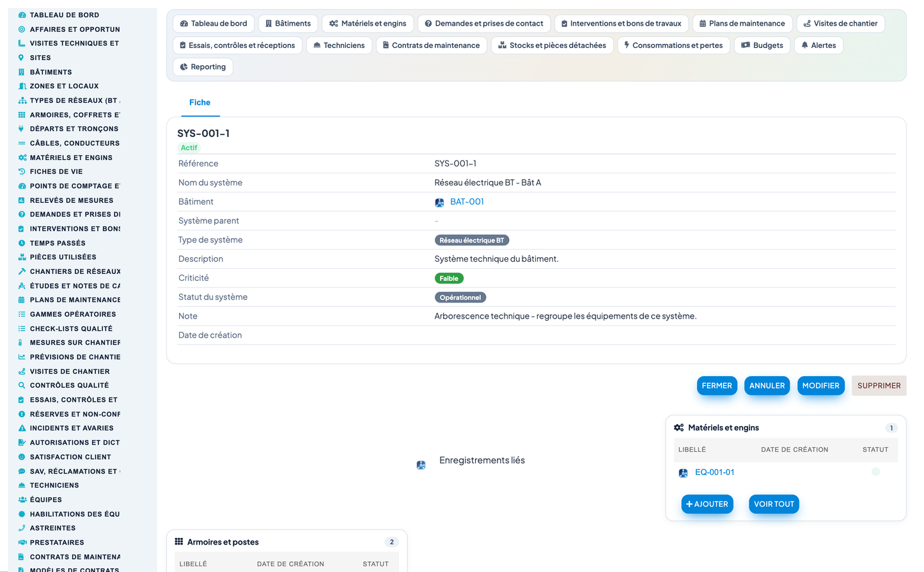
Task: Open the BAT-001 building link
Action: click(x=467, y=202)
